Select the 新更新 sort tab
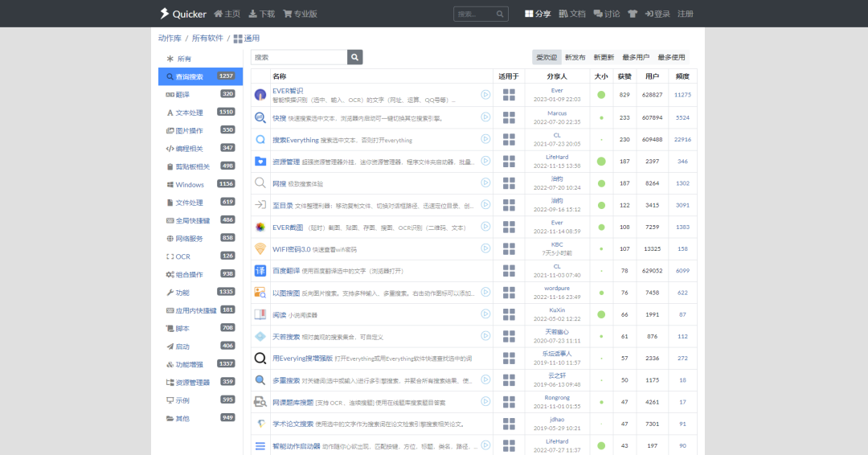The height and width of the screenshot is (455, 868). coord(604,57)
